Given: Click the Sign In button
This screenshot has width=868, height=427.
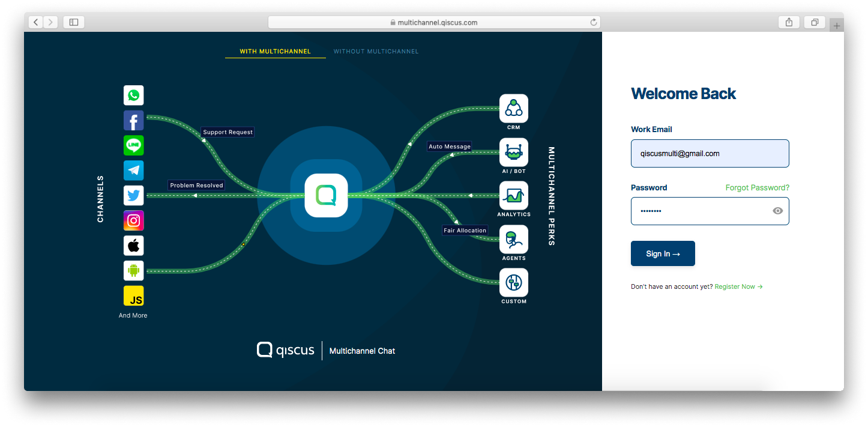Looking at the screenshot, I should [663, 253].
